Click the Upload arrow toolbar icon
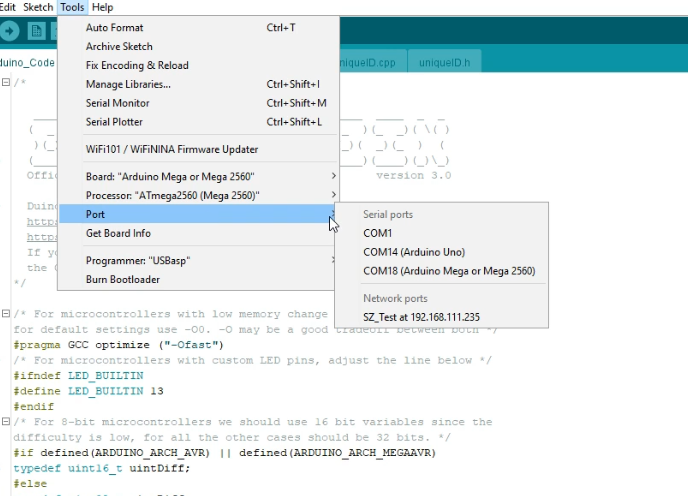The height and width of the screenshot is (496, 688). tap(9, 31)
